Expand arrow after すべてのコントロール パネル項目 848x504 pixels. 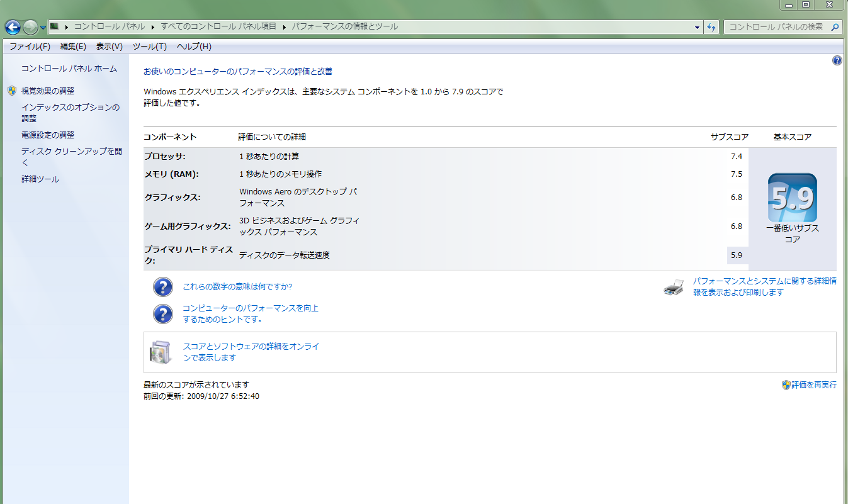284,27
